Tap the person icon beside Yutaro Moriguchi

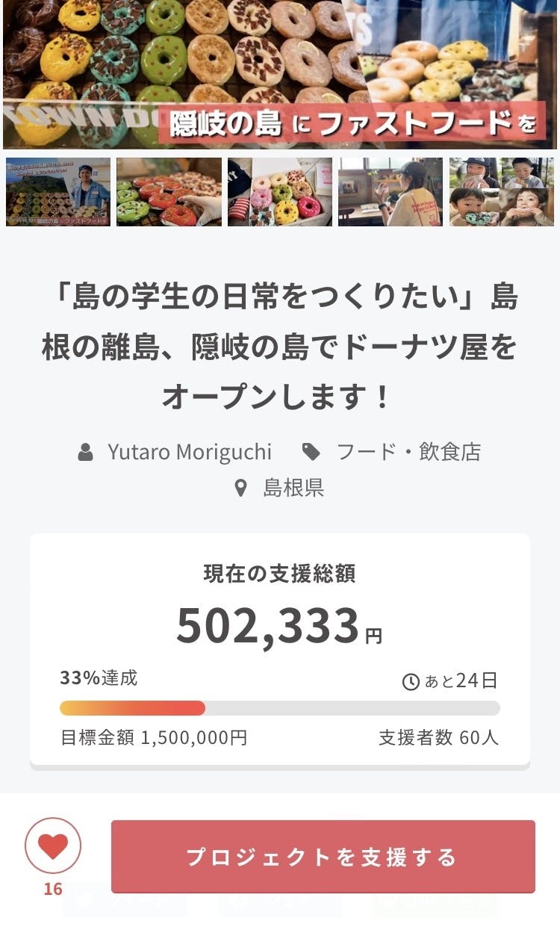click(86, 452)
